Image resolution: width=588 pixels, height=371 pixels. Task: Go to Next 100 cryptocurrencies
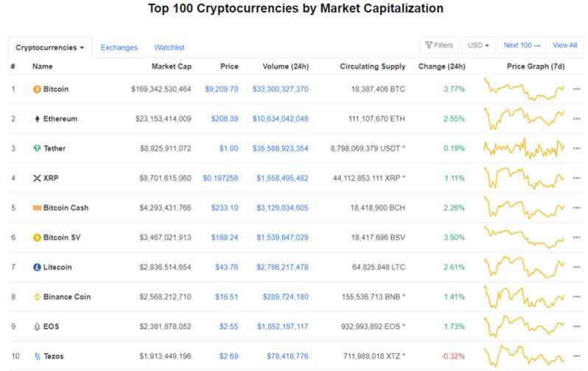522,46
